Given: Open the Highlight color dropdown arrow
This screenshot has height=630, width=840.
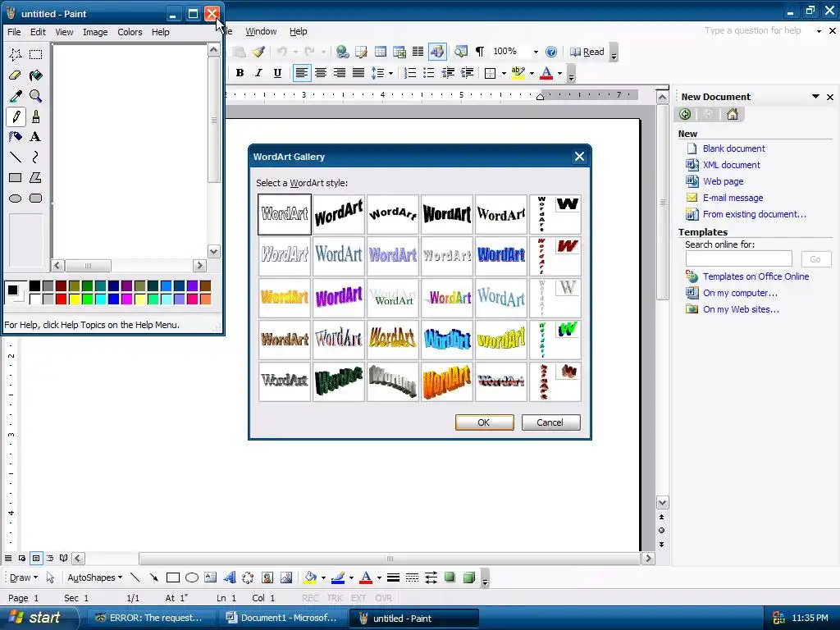Looking at the screenshot, I should [532, 73].
